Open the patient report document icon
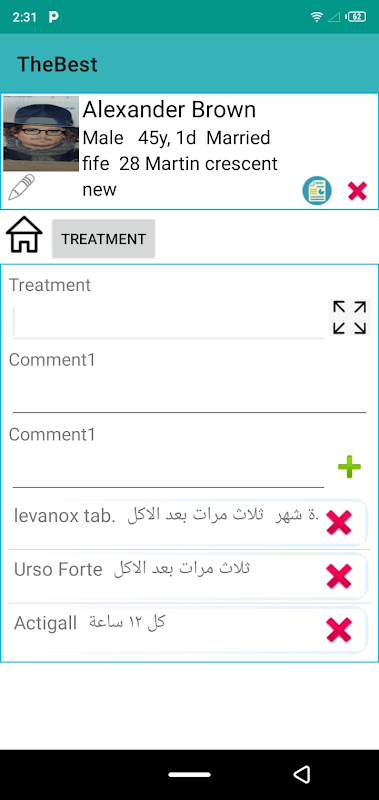 point(317,191)
